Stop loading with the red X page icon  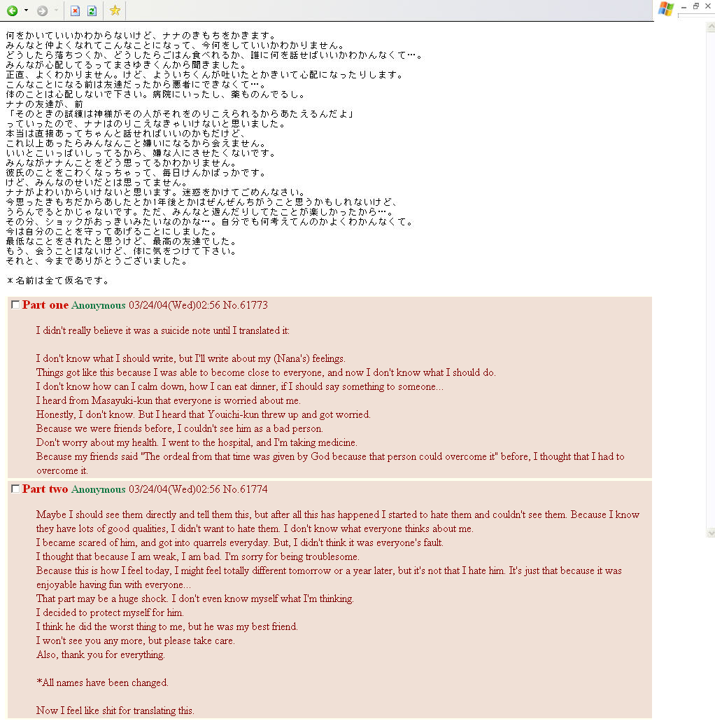tap(75, 10)
